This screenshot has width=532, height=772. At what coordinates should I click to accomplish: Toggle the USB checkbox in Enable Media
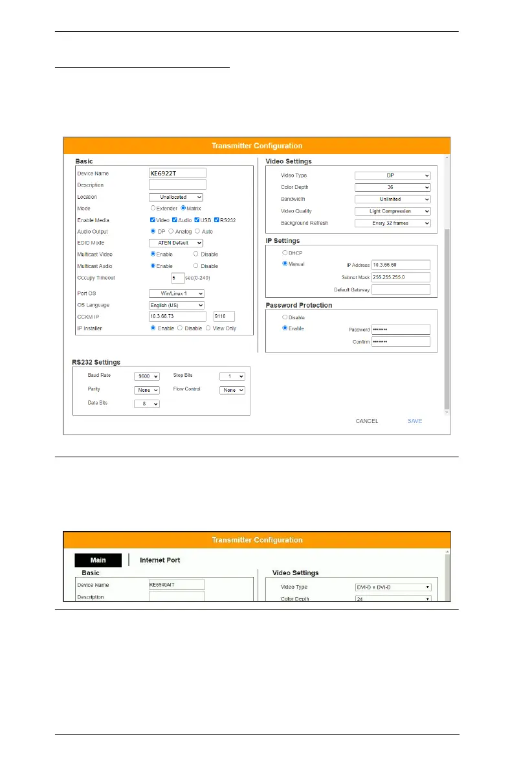click(x=197, y=220)
